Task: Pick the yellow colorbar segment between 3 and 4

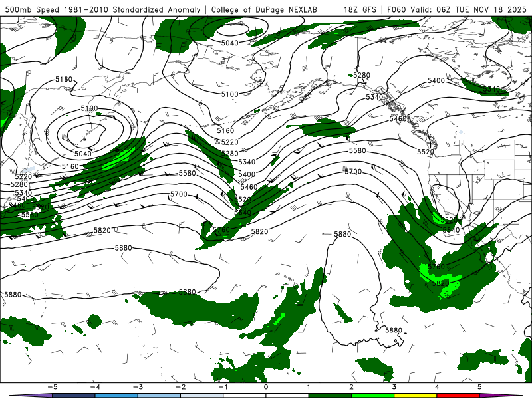Action: point(415,396)
